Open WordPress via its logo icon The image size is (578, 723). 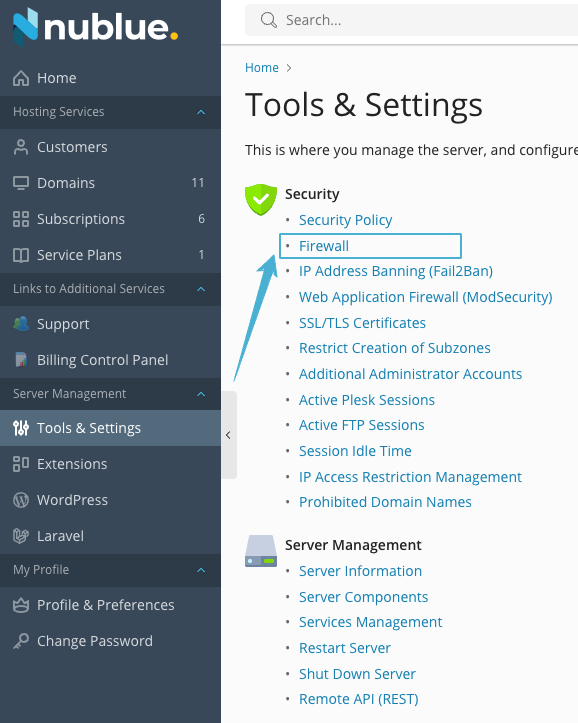click(x=21, y=500)
